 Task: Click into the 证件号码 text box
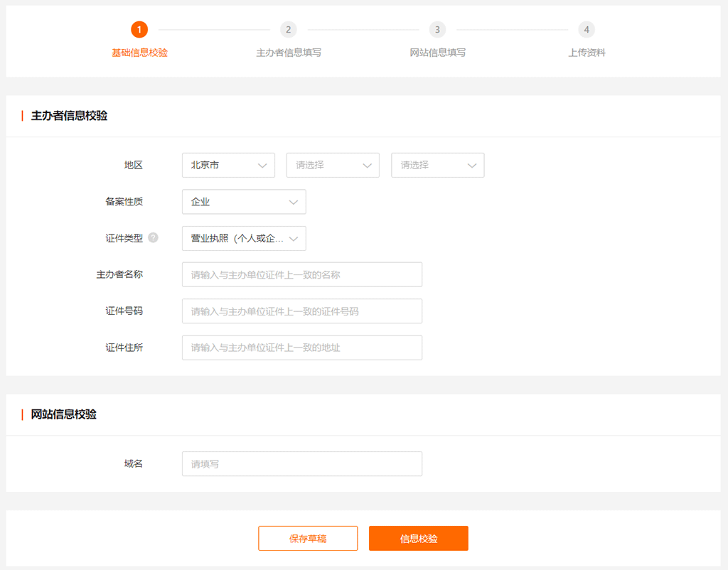point(302,311)
